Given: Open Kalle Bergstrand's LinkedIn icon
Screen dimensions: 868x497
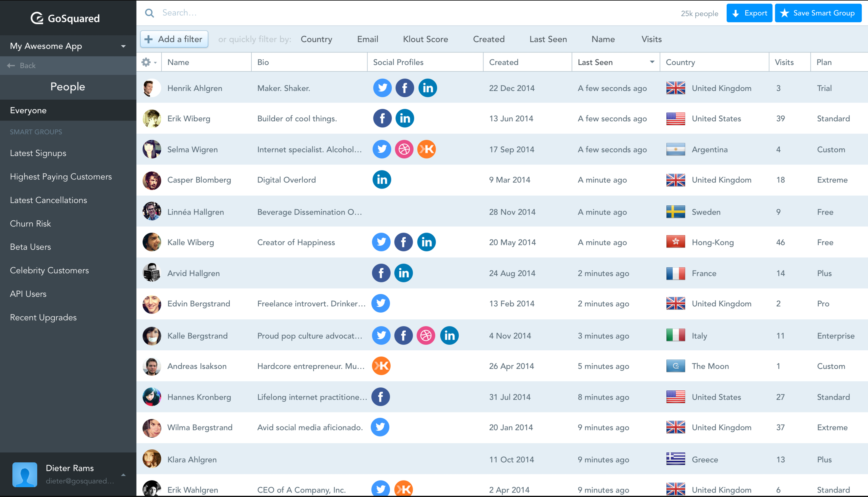Looking at the screenshot, I should tap(449, 336).
